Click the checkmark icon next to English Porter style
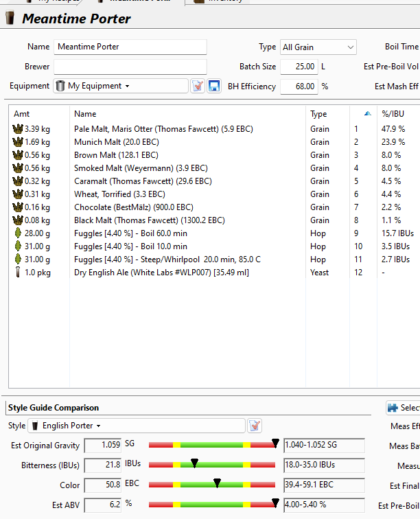 pyautogui.click(x=255, y=426)
